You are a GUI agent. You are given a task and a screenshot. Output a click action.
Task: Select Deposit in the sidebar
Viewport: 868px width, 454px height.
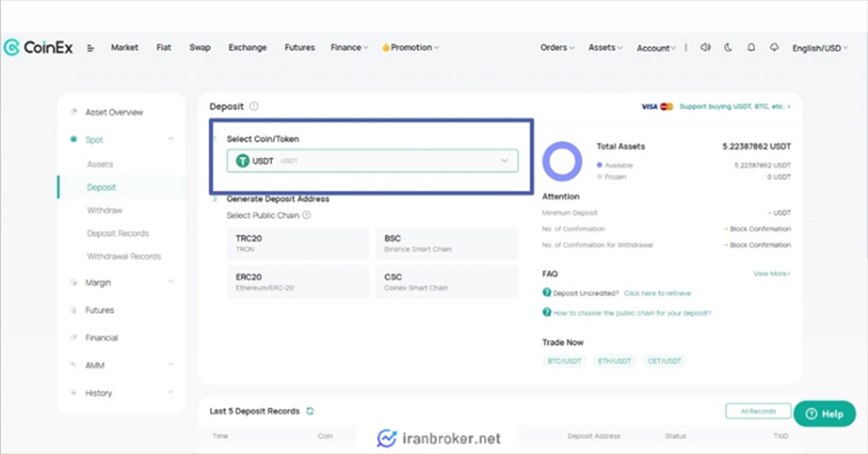pyautogui.click(x=101, y=187)
